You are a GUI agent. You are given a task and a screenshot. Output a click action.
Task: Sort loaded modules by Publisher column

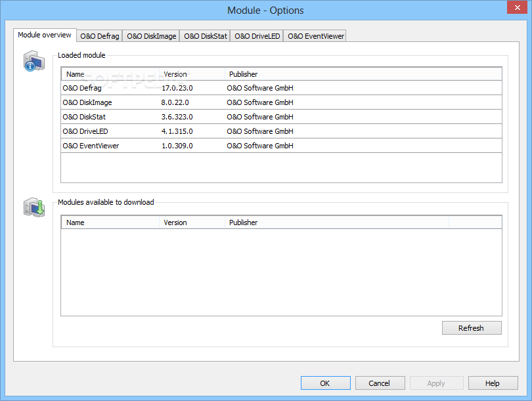pos(363,74)
